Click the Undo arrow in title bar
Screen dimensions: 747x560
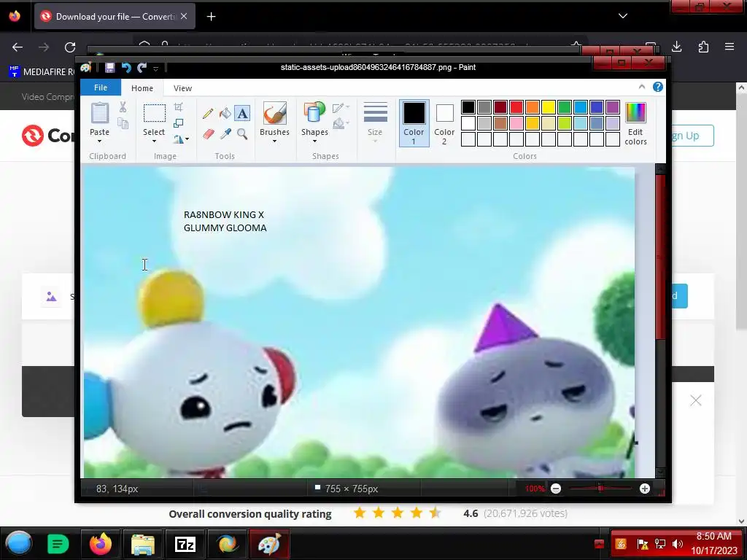[125, 68]
